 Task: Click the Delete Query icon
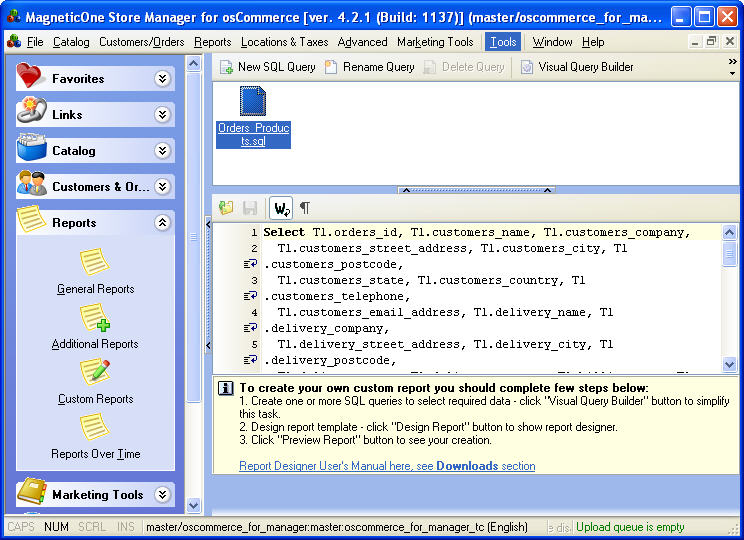(429, 67)
